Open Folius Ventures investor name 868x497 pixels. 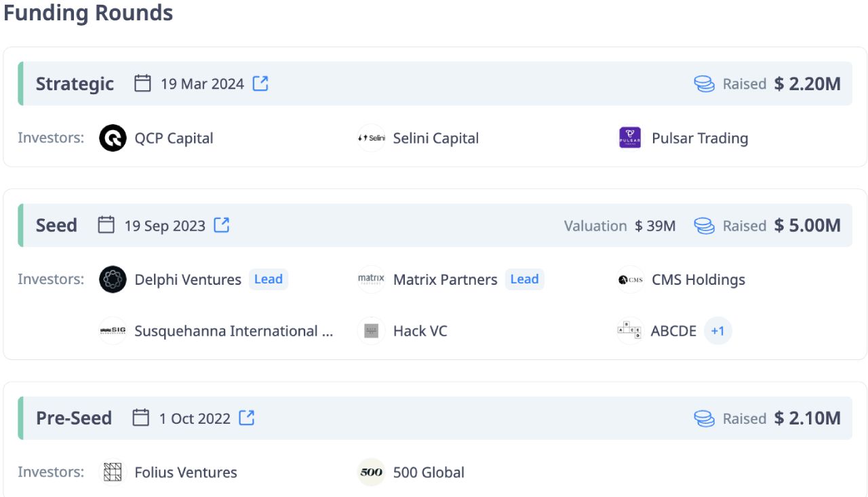pos(186,473)
